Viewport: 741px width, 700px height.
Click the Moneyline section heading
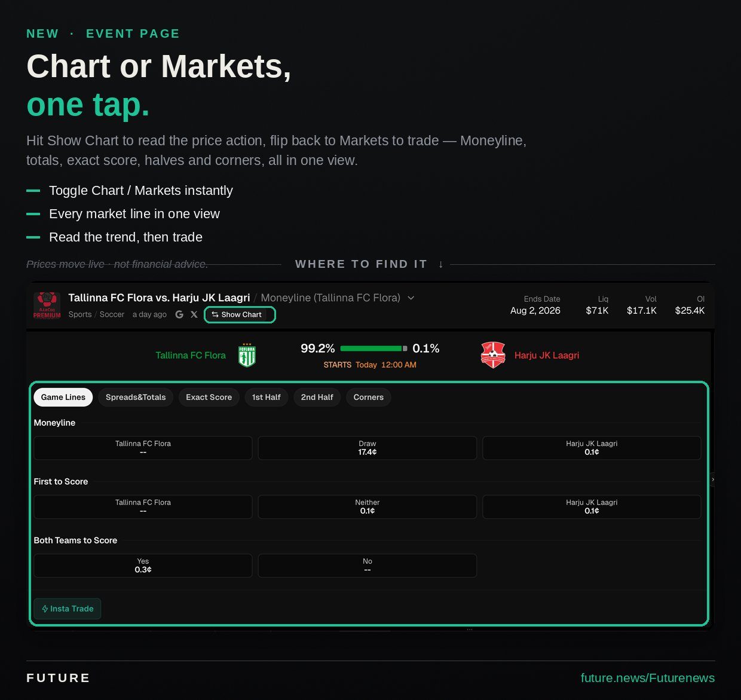click(54, 423)
